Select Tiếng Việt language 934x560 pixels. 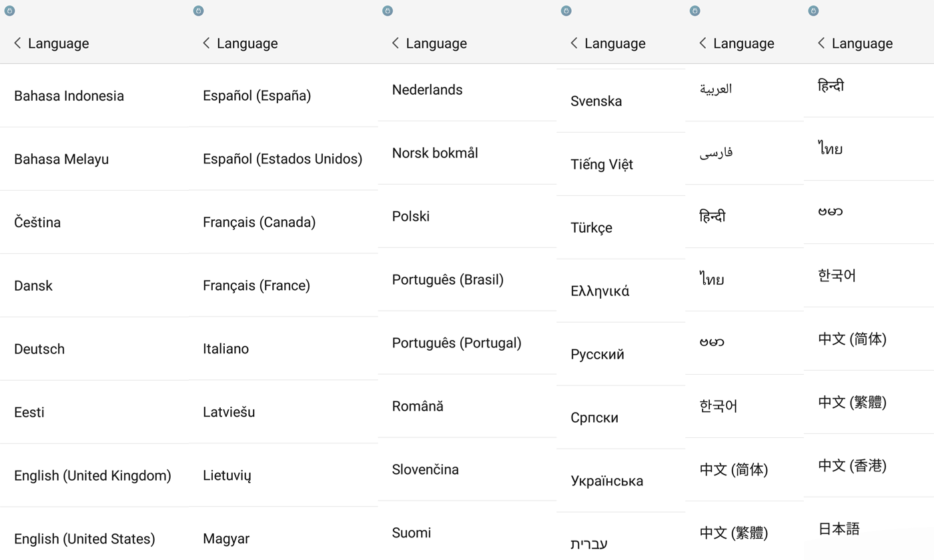pos(620,164)
